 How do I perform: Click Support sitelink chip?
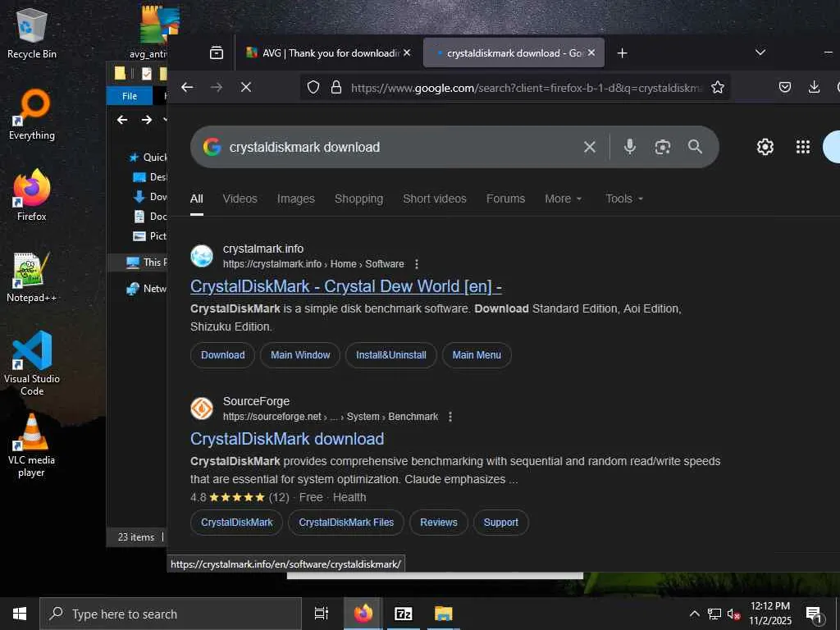coord(501,523)
